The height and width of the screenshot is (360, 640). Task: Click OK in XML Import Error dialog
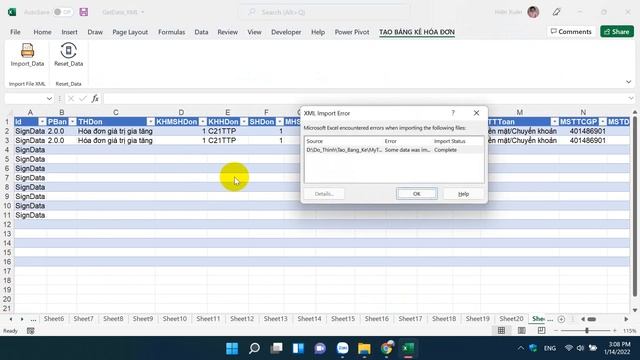point(417,193)
